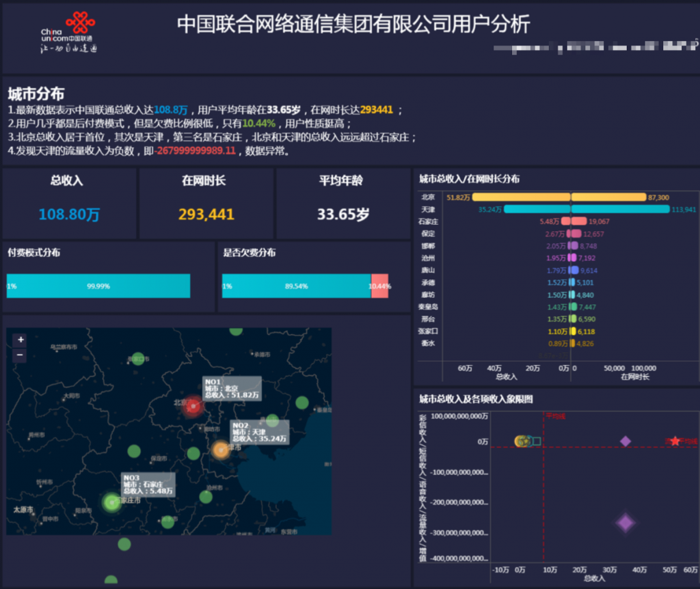Screen dimensions: 700x589
Task: Click the 1.10万 张家口 revenue value
Action: tap(558, 331)
